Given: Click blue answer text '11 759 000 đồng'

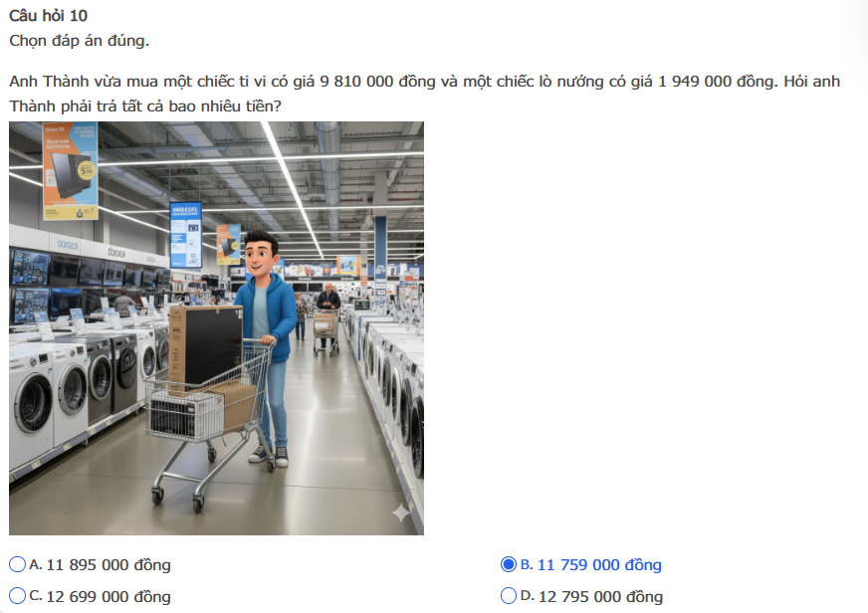Looking at the screenshot, I should pyautogui.click(x=599, y=565).
